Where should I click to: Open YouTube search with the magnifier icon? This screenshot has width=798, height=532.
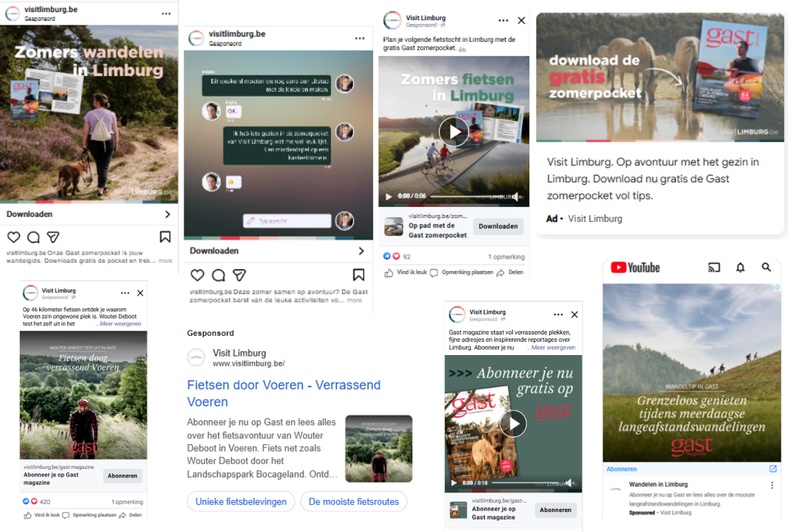766,267
